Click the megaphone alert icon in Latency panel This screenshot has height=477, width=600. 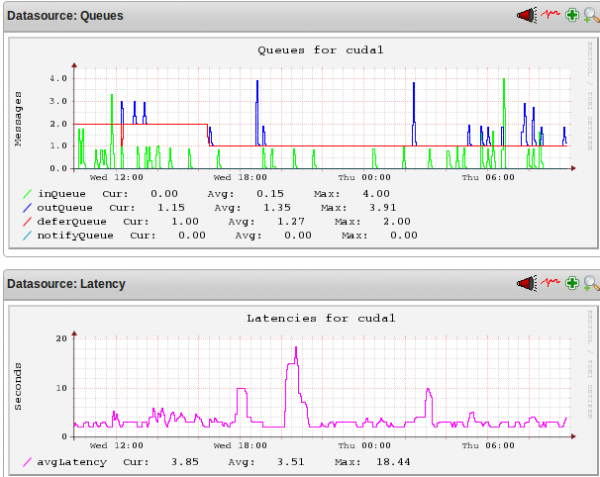[x=526, y=284]
